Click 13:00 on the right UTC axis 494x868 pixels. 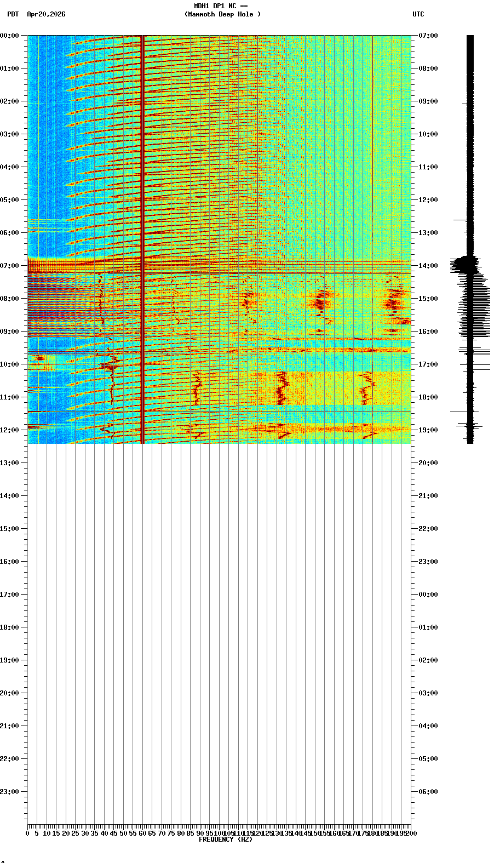(428, 233)
